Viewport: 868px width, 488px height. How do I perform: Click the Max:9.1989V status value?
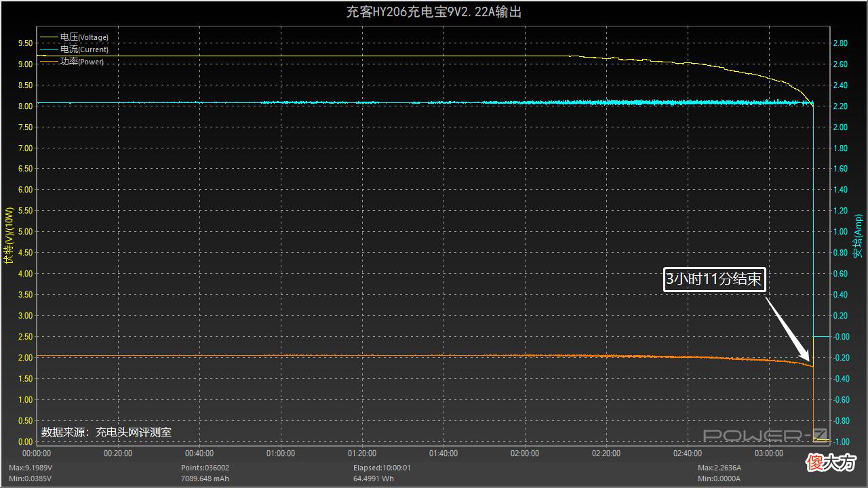31,468
